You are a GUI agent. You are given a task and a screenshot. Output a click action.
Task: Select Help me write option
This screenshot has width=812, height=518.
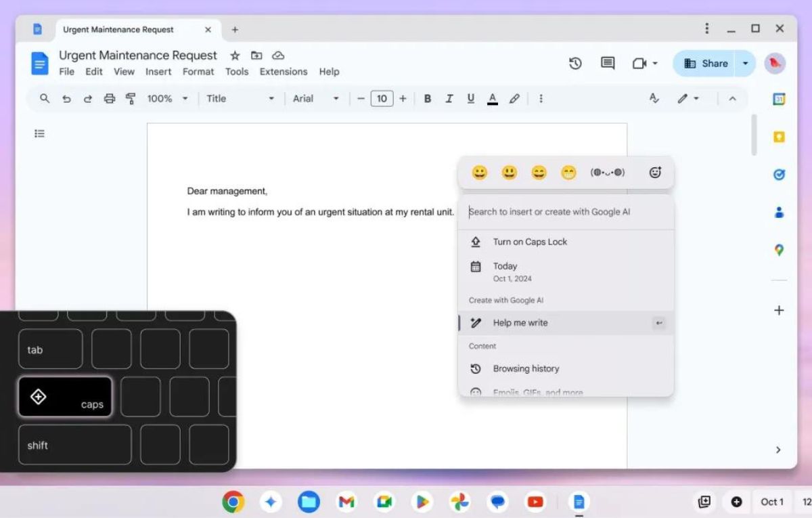(520, 323)
